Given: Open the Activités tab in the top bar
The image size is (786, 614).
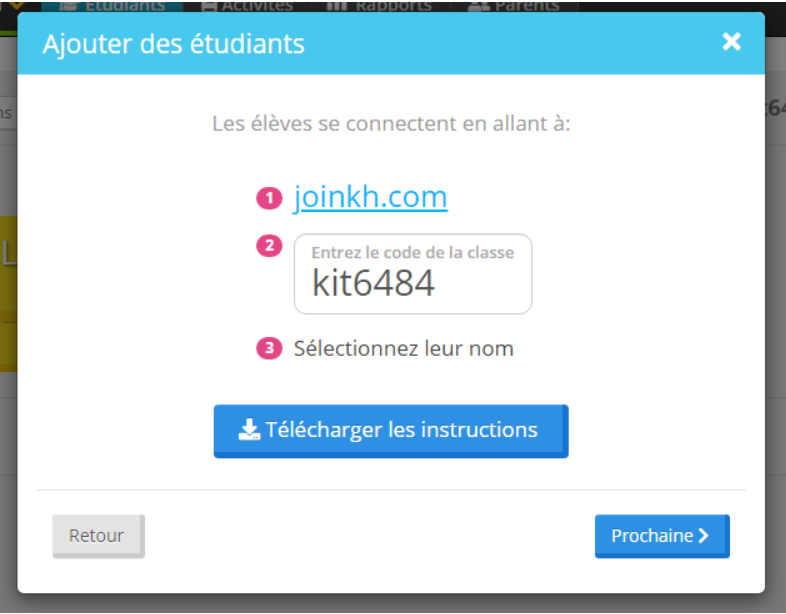Looking at the screenshot, I should 248,6.
